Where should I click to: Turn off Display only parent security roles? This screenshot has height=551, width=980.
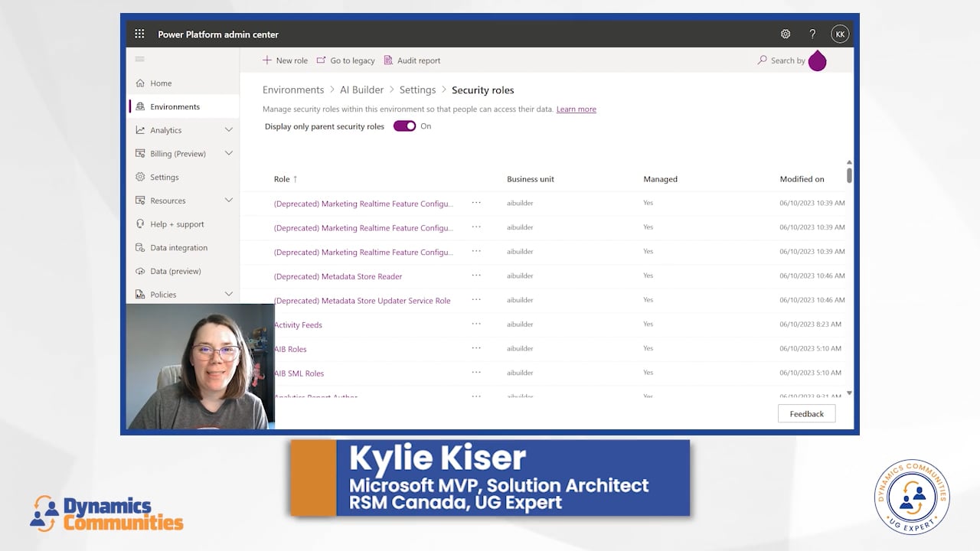point(404,126)
